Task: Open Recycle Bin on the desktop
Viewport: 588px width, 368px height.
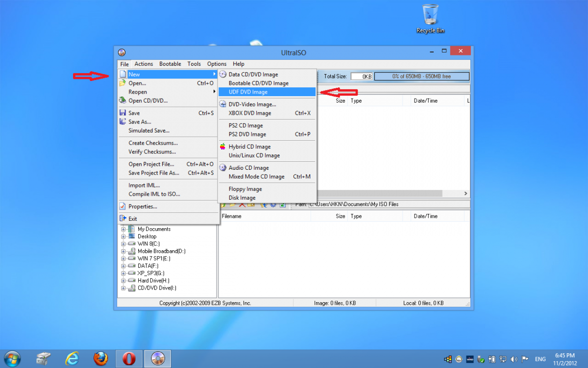Action: tap(430, 19)
